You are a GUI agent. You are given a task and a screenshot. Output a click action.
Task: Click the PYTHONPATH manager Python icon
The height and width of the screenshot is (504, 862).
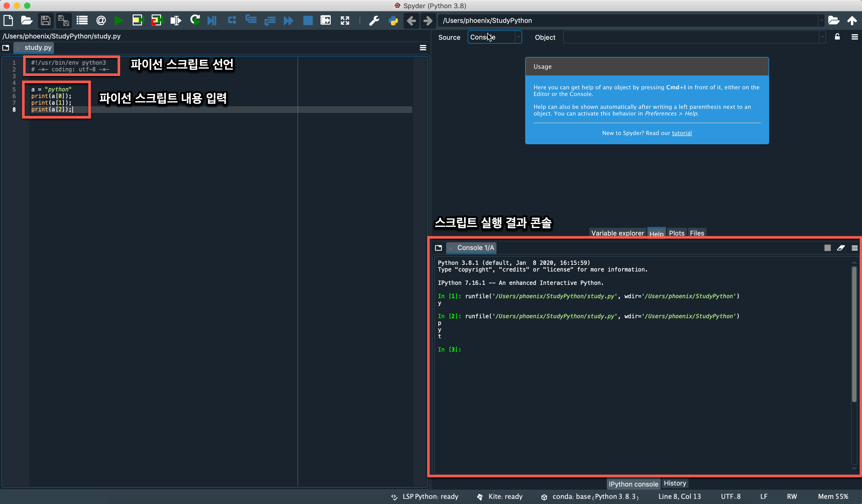[393, 21]
